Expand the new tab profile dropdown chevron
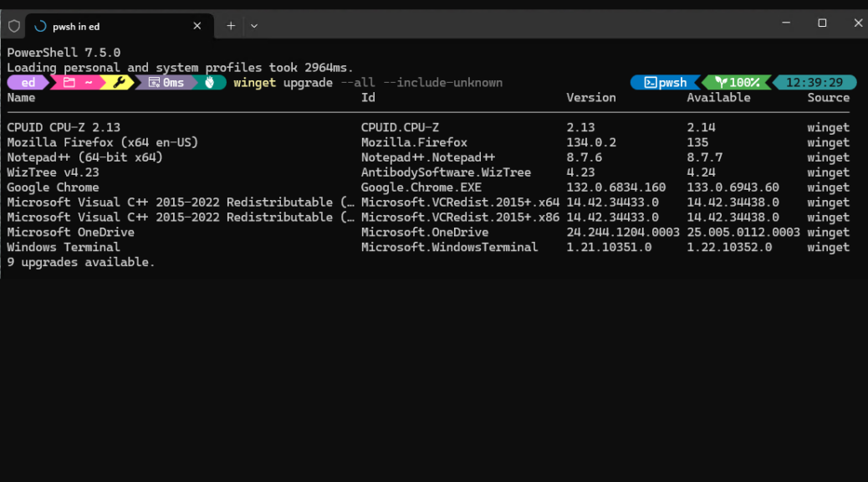This screenshot has height=482, width=868. (254, 26)
